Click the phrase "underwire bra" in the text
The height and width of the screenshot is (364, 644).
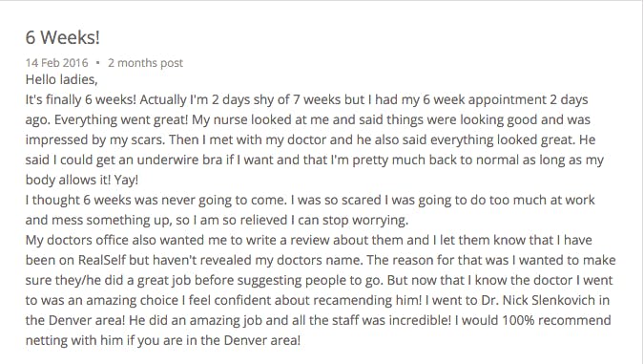coord(179,160)
